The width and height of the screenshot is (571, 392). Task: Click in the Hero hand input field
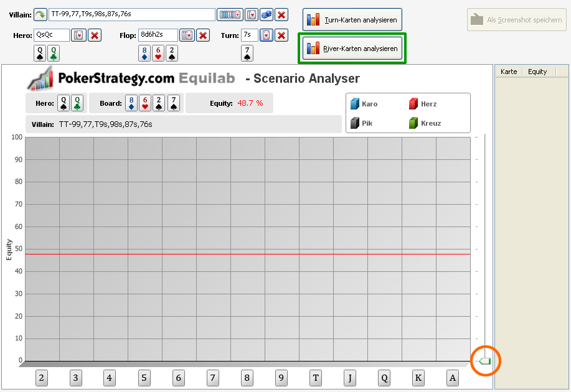pos(51,35)
